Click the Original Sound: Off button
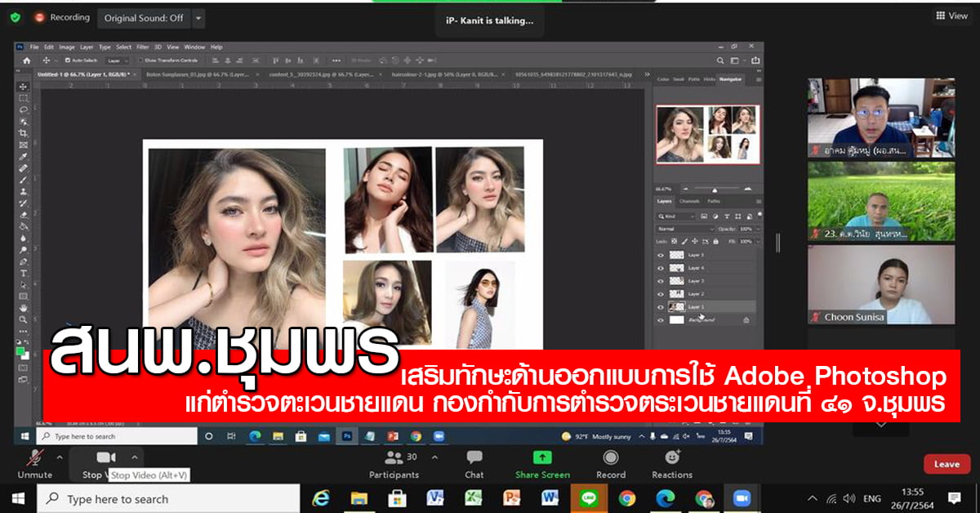This screenshot has width=980, height=513. click(145, 17)
